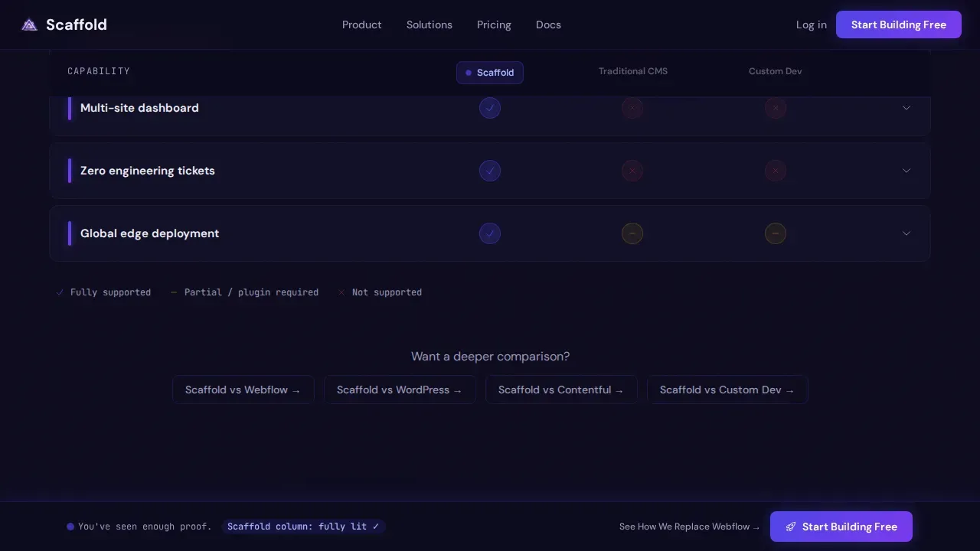Open Scaffold vs WordPress comparison

point(400,390)
